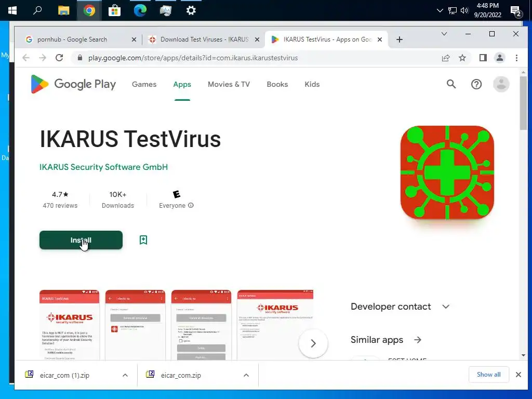Image resolution: width=532 pixels, height=399 pixels.
Task: Open the Books section
Action: click(x=277, y=84)
